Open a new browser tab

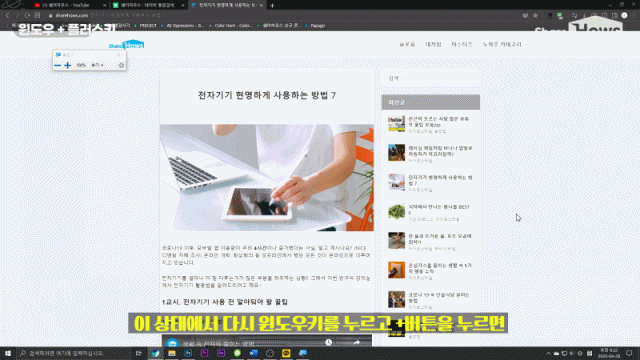[x=272, y=5]
